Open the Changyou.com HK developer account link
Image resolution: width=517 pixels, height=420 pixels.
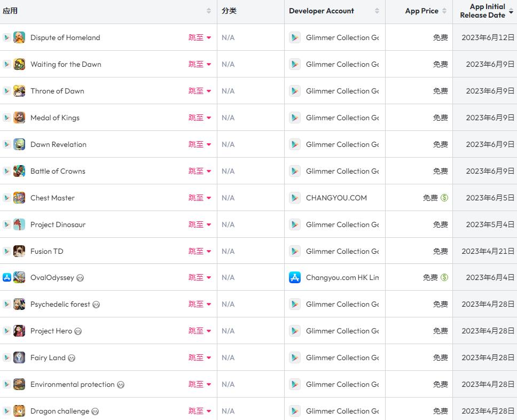coord(342,277)
